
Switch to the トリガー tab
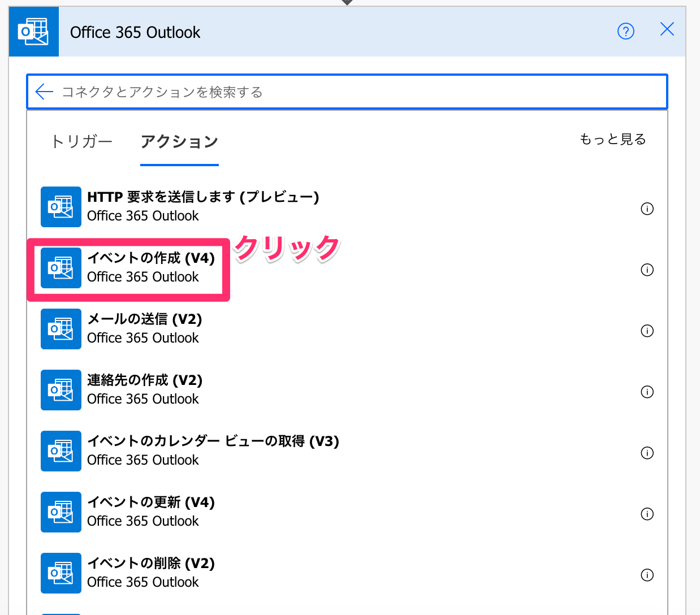(82, 141)
